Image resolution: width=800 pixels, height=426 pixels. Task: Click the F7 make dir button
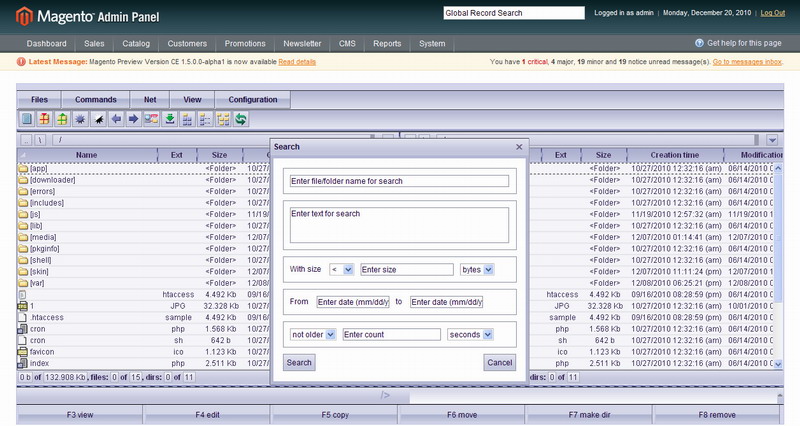coord(589,415)
